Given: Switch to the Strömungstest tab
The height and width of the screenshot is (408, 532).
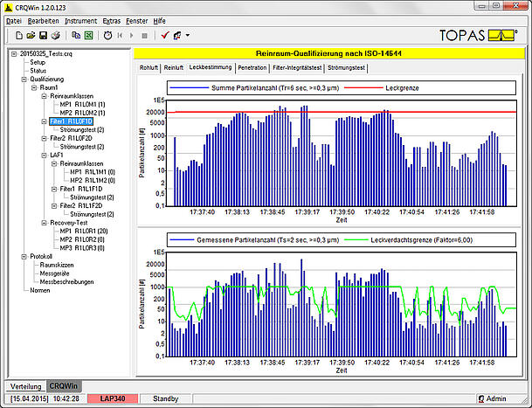Looking at the screenshot, I should coord(347,67).
